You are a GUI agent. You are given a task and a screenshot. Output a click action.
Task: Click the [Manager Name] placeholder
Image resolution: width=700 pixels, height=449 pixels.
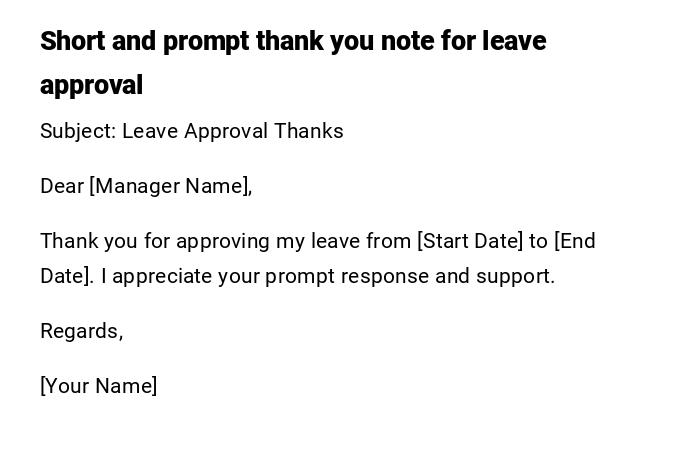point(170,186)
